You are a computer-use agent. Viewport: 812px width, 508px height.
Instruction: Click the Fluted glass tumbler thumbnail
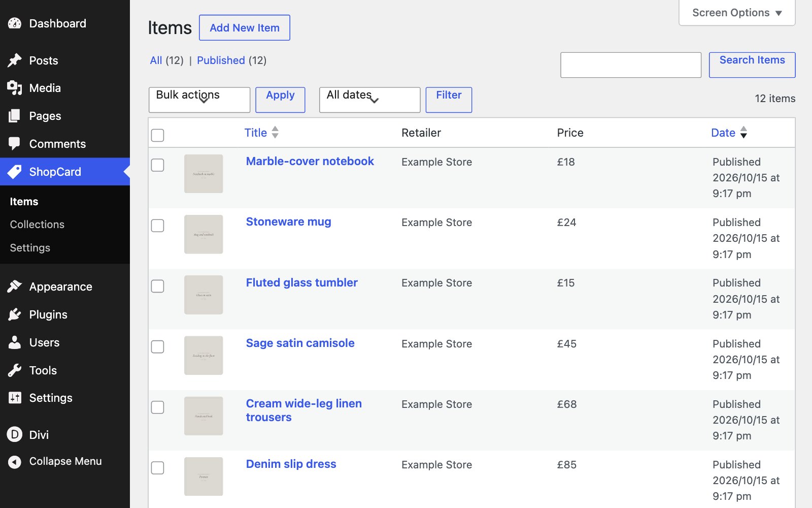point(204,295)
